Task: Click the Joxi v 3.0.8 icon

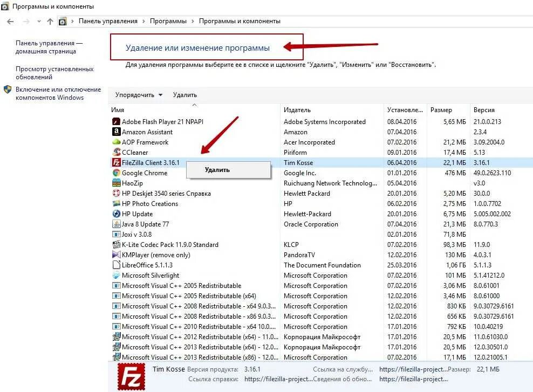Action: (116, 235)
